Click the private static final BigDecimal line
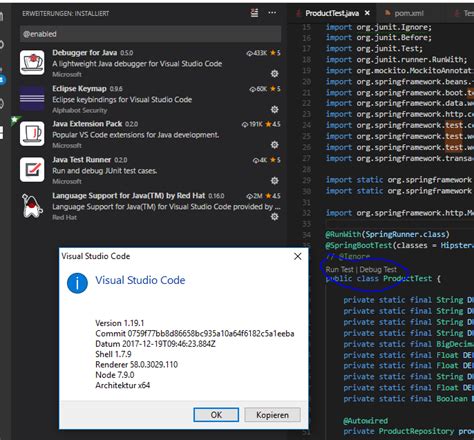The height and width of the screenshot is (440, 474). click(x=409, y=344)
